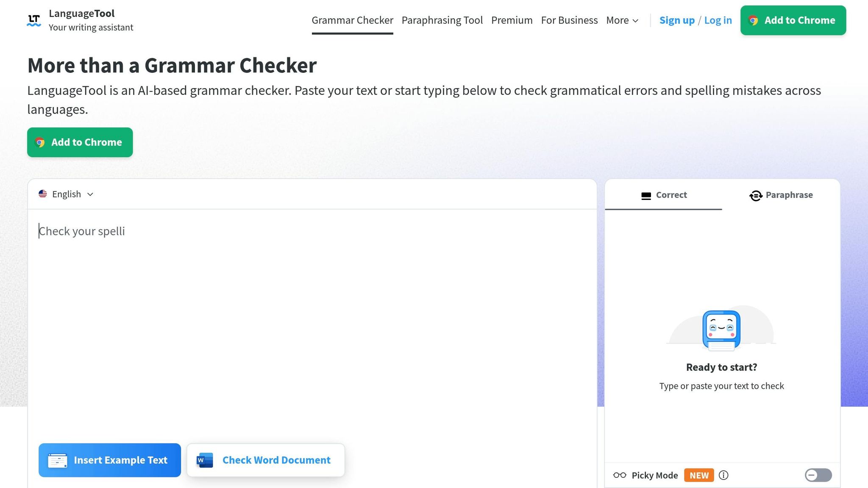Click the US flag language icon
Screen dimensions: 868x488
pyautogui.click(x=43, y=194)
